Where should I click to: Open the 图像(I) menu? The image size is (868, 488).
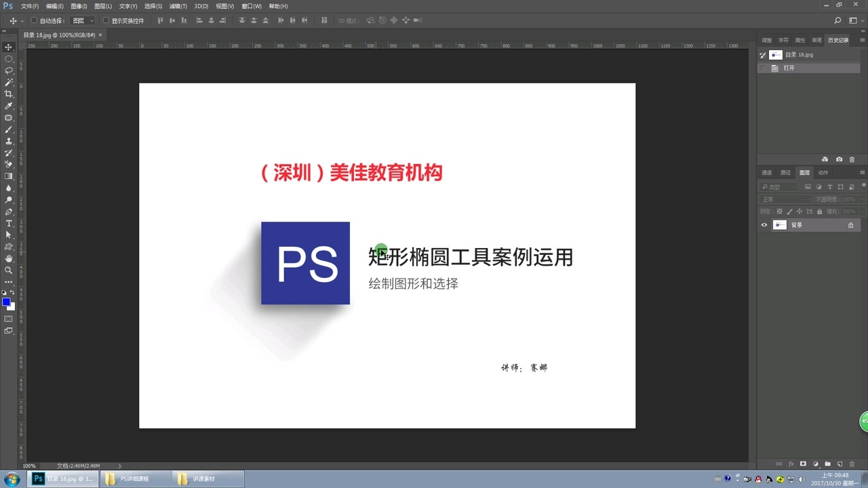coord(79,6)
